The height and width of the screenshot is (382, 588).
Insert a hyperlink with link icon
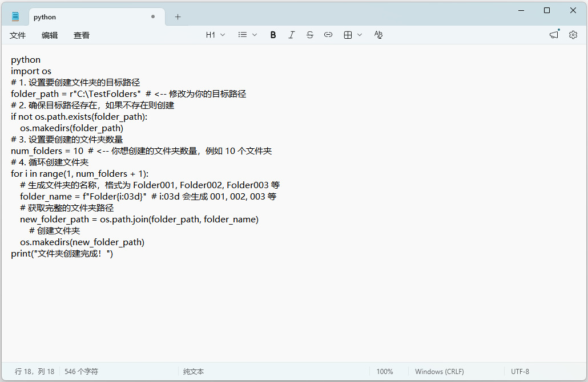click(328, 35)
